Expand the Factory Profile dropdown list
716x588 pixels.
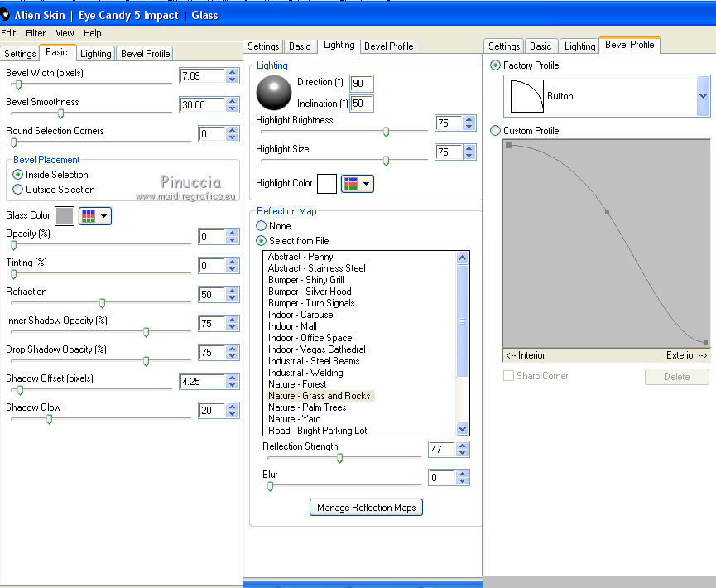coord(703,96)
